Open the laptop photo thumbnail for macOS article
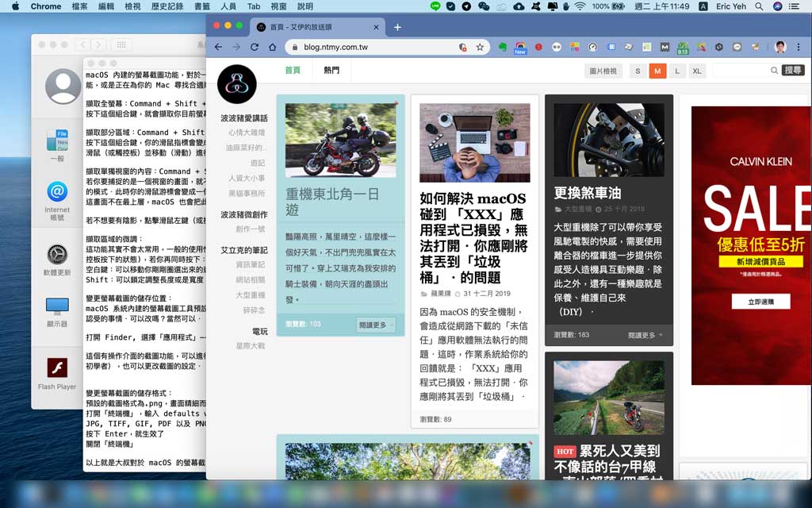This screenshot has width=812, height=508. [x=474, y=143]
